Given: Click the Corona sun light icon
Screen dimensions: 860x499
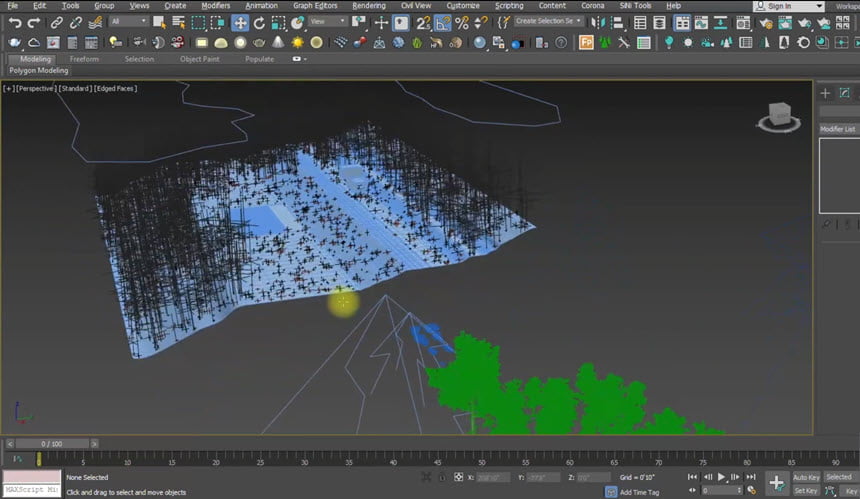Looking at the screenshot, I should [297, 42].
